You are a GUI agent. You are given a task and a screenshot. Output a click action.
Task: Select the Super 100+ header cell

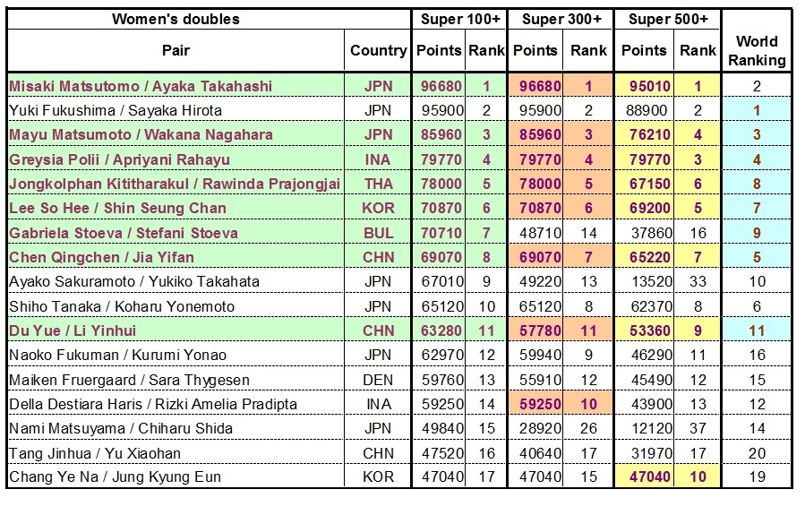coord(460,19)
